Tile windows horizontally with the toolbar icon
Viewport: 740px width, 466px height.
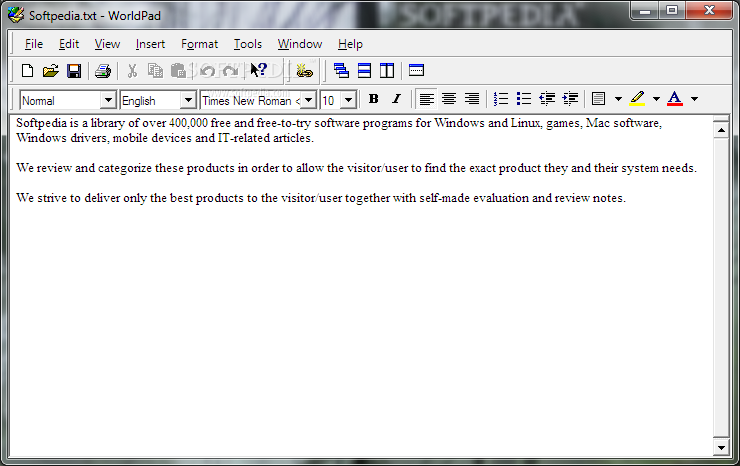point(364,71)
